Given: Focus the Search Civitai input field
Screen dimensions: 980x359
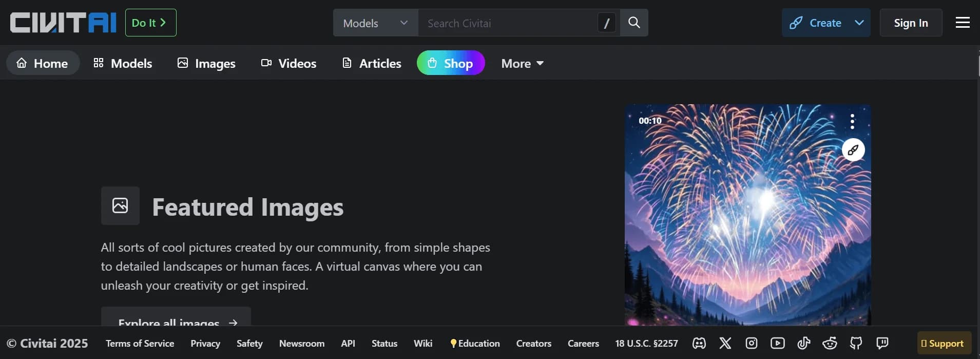Looking at the screenshot, I should coord(508,23).
